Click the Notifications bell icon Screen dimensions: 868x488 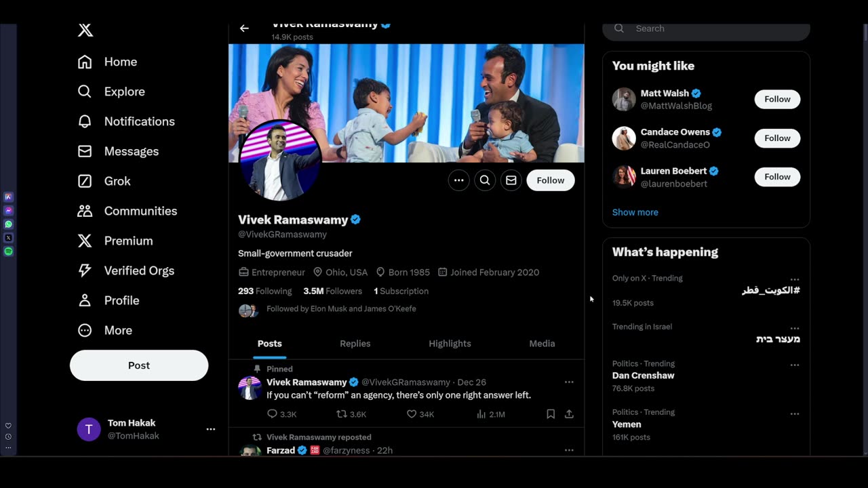(85, 121)
